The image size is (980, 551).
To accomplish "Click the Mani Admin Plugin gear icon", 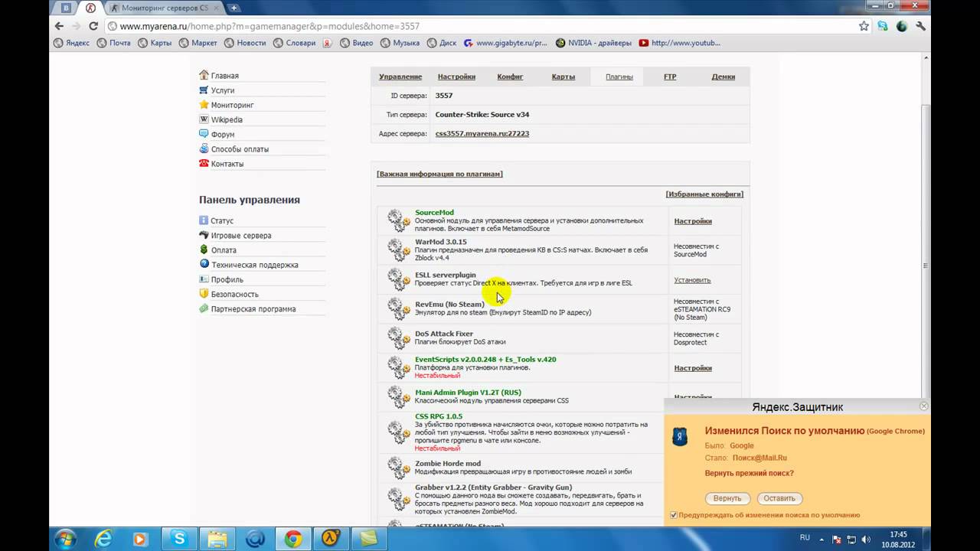I will tap(398, 396).
